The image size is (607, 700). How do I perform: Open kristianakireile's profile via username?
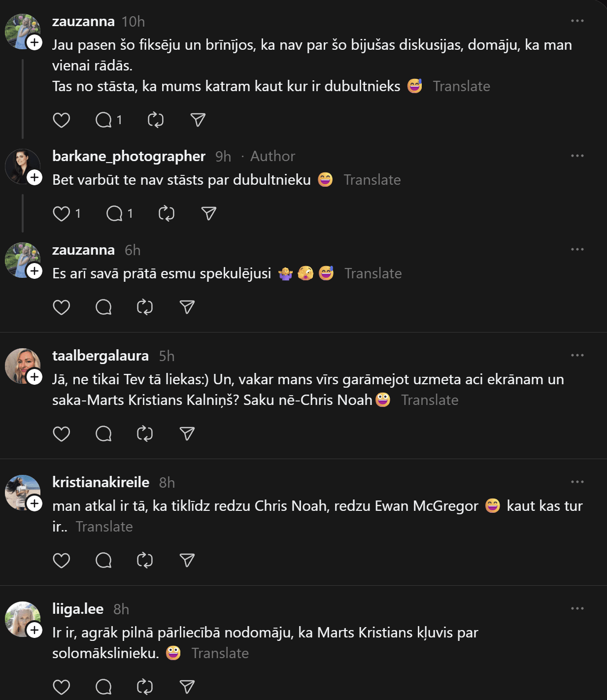101,482
